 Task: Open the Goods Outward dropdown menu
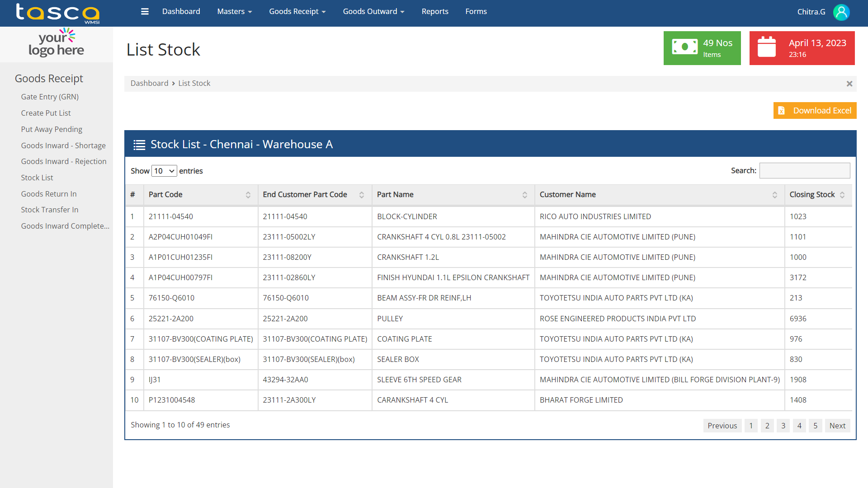click(373, 12)
